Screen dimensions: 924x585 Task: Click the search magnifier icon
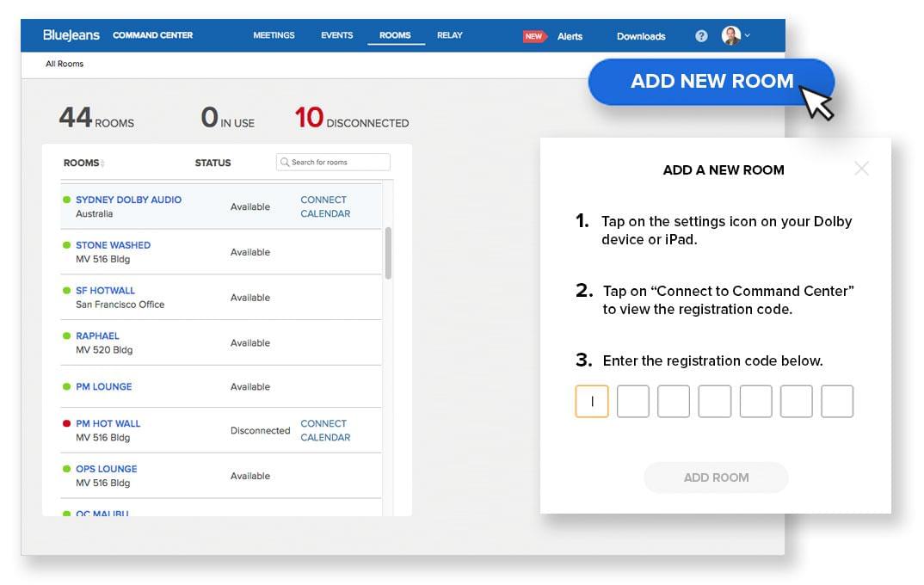point(285,163)
